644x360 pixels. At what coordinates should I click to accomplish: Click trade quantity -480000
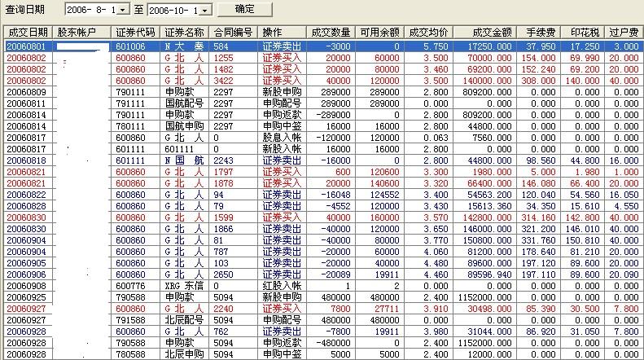(x=333, y=343)
